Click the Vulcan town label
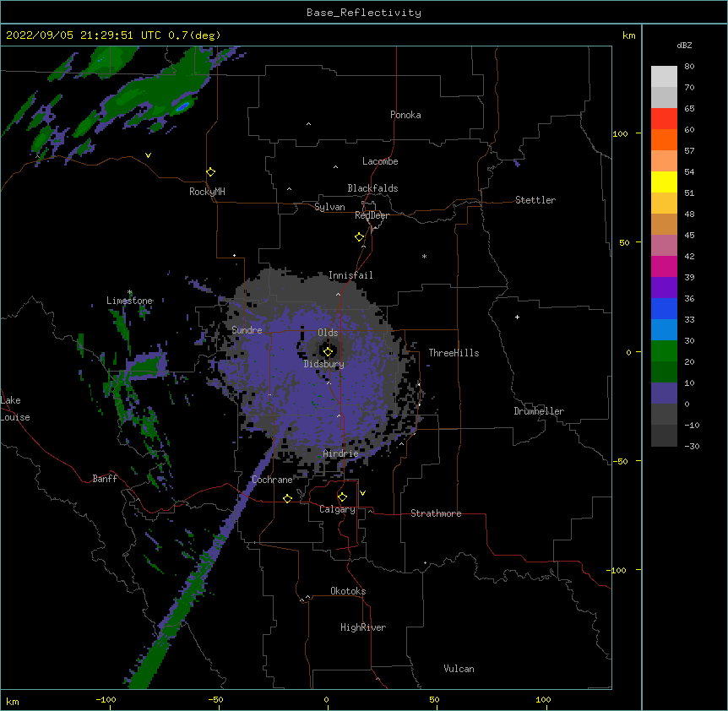728x711 pixels. click(459, 669)
